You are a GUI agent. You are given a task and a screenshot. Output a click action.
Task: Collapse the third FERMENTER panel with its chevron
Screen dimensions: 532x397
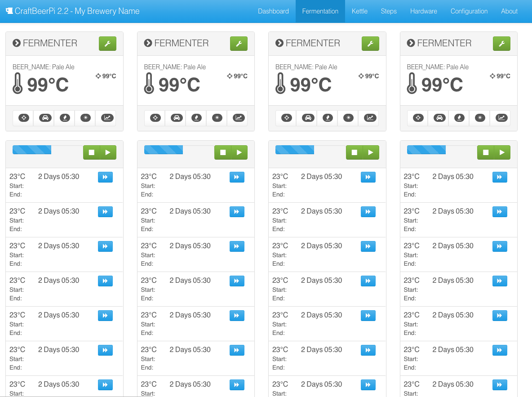tap(279, 43)
